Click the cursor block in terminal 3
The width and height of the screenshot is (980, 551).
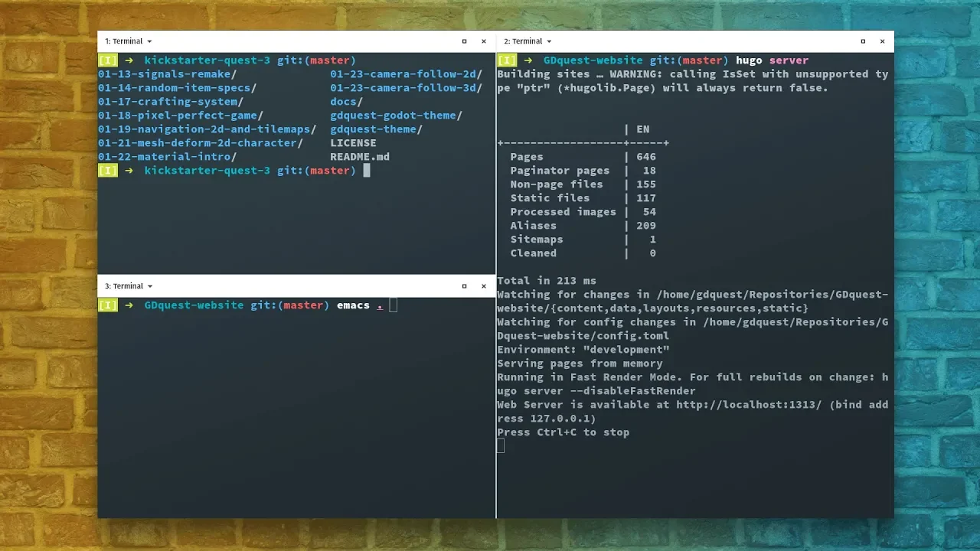pyautogui.click(x=393, y=305)
